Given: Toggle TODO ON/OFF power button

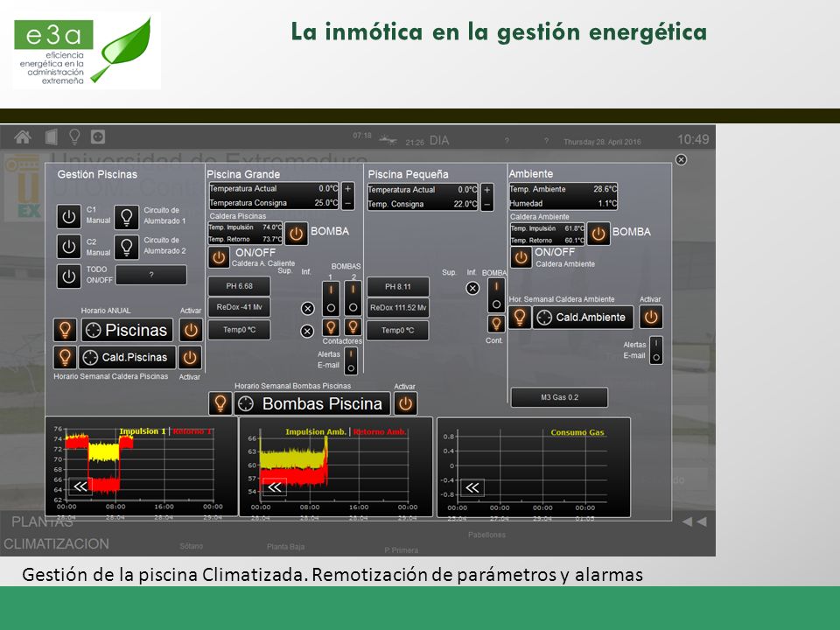Looking at the screenshot, I should [x=68, y=276].
